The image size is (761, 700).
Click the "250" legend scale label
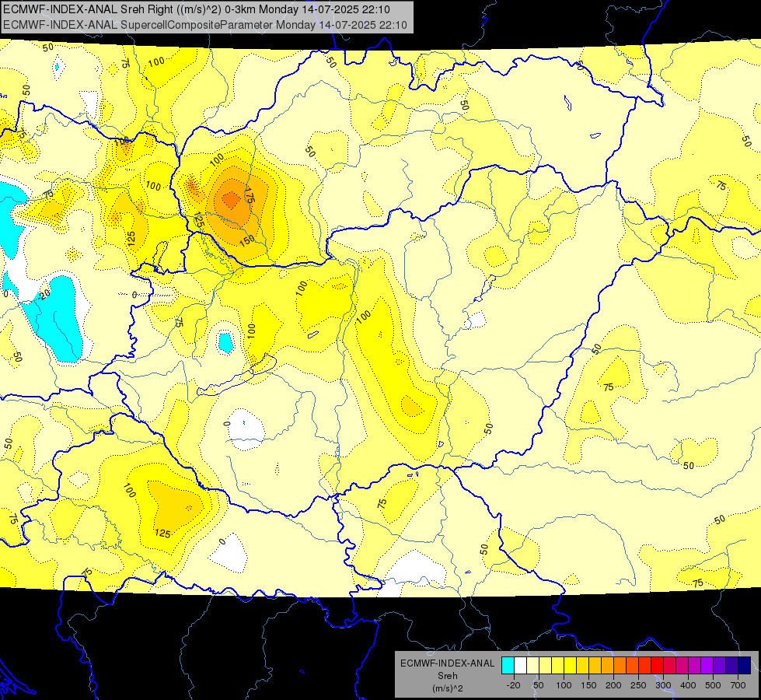[638, 685]
